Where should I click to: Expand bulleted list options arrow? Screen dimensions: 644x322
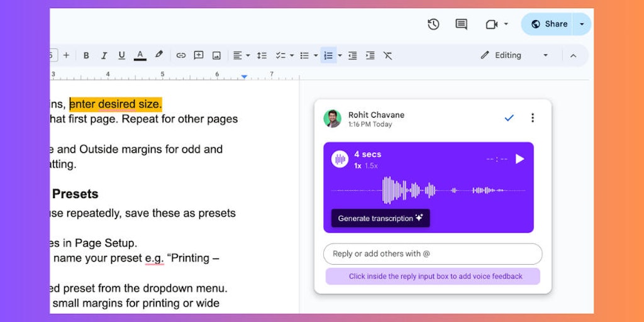coord(316,55)
